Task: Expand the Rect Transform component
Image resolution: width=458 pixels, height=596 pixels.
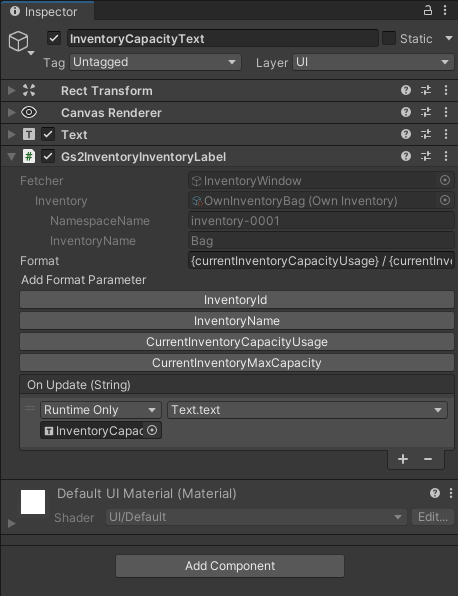Action: point(12,90)
